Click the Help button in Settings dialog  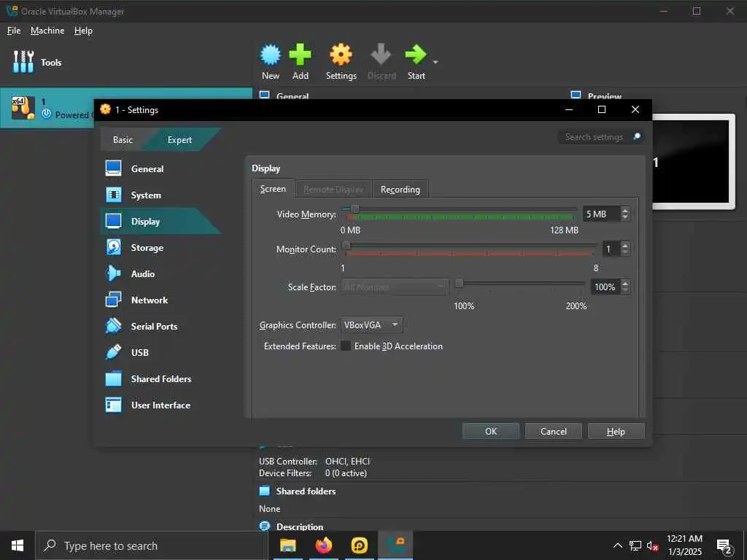616,431
